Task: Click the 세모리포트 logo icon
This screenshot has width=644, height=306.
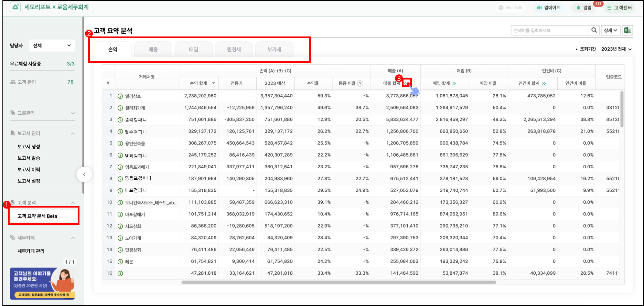Action: [x=15, y=7]
